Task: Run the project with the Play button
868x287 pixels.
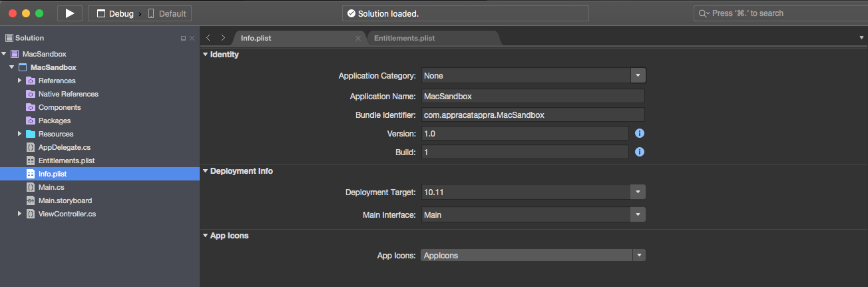Action: (x=70, y=13)
